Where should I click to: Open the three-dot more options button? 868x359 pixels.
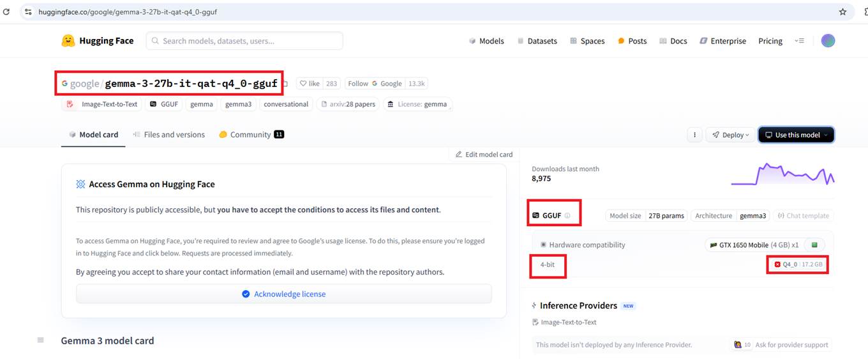[694, 135]
